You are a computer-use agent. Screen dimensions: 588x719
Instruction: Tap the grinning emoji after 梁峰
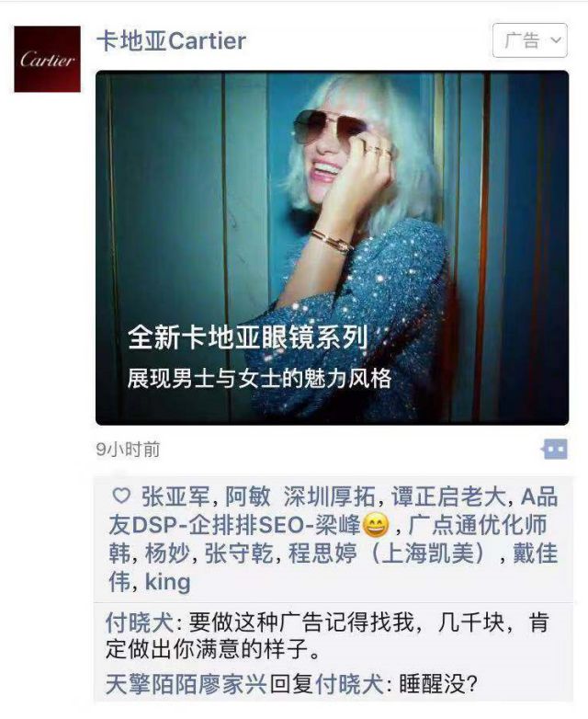376,526
